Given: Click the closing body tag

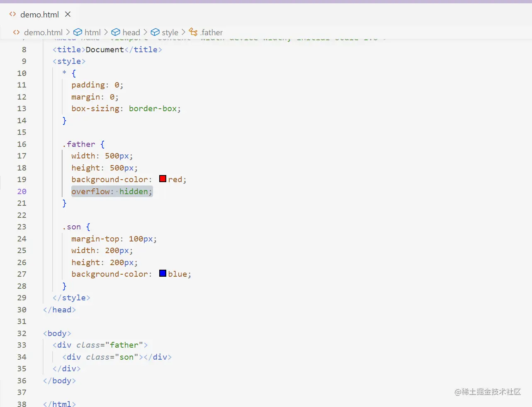Looking at the screenshot, I should tap(59, 381).
